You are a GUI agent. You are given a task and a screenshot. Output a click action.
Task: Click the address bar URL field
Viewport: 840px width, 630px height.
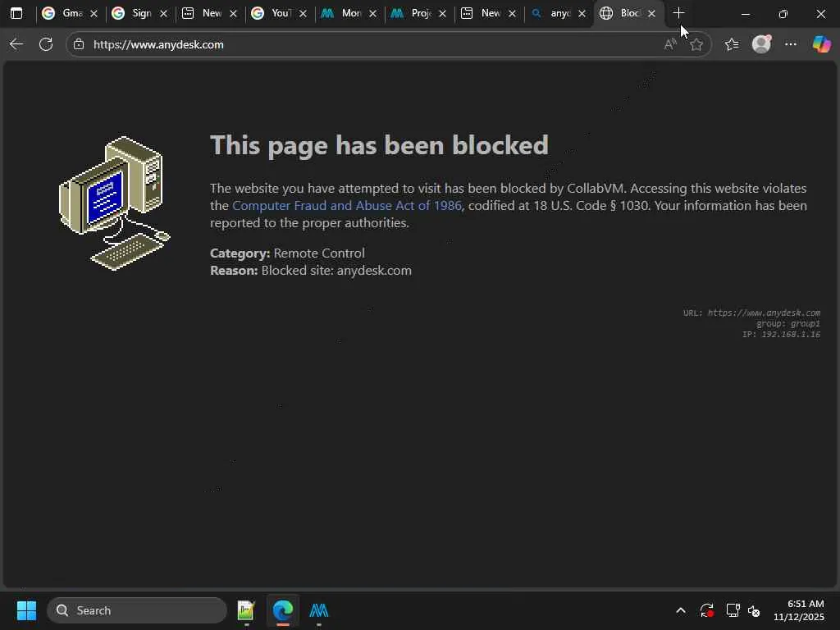375,44
